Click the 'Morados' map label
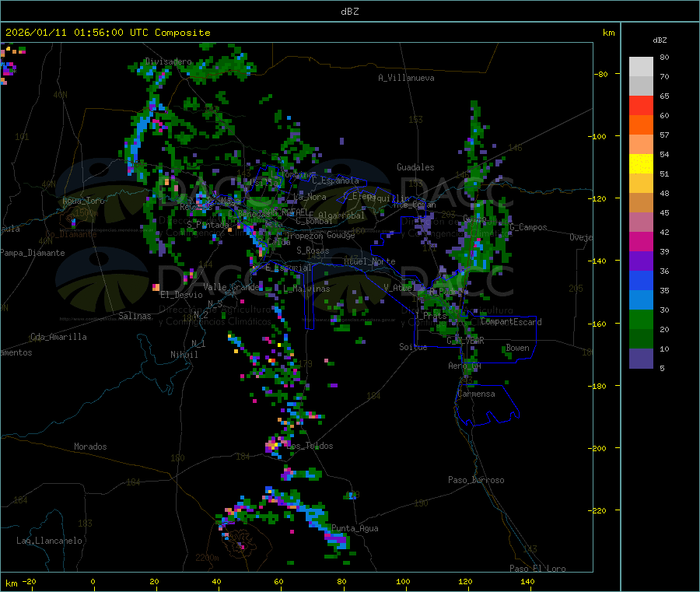The height and width of the screenshot is (592, 700). tap(91, 447)
